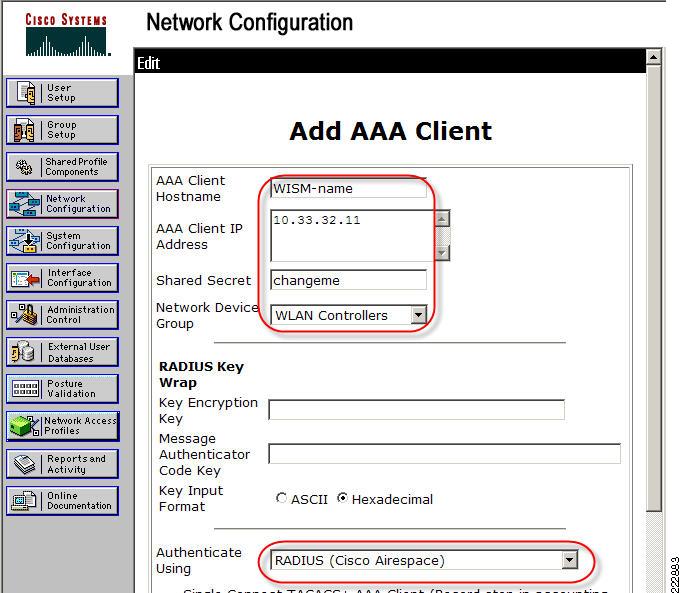Click the Network Configuration page title
This screenshot has height=593, width=679.
pos(249,23)
